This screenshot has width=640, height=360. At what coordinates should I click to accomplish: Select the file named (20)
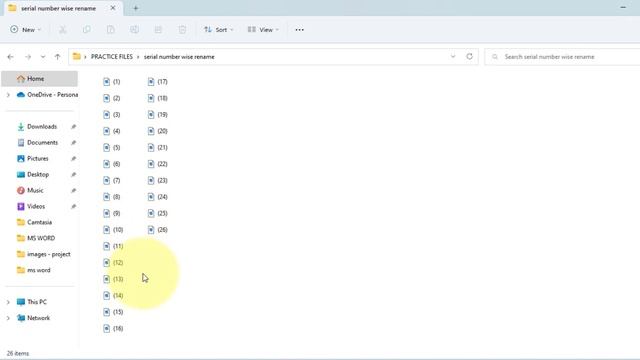[158, 131]
